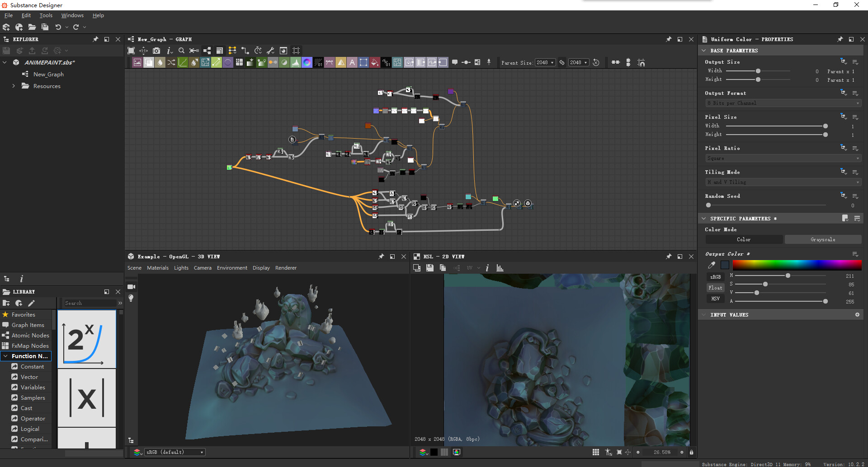Click the histogram icon in 2D view toolbar
Viewport: 868px width, 467px height.
tap(499, 267)
